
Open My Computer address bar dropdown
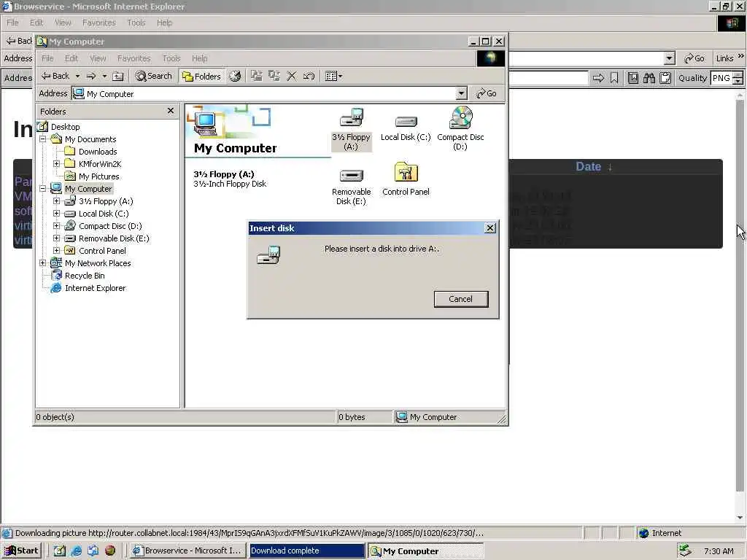(461, 93)
